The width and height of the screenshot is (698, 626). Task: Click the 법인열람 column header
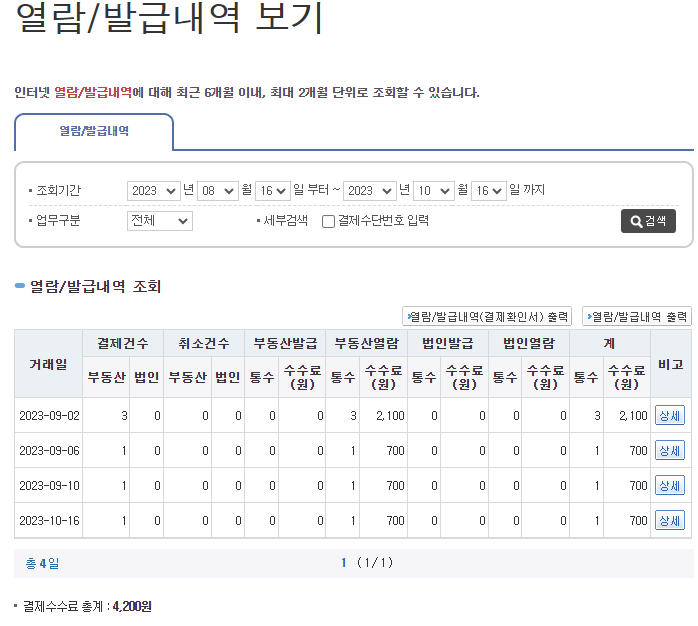pos(529,343)
